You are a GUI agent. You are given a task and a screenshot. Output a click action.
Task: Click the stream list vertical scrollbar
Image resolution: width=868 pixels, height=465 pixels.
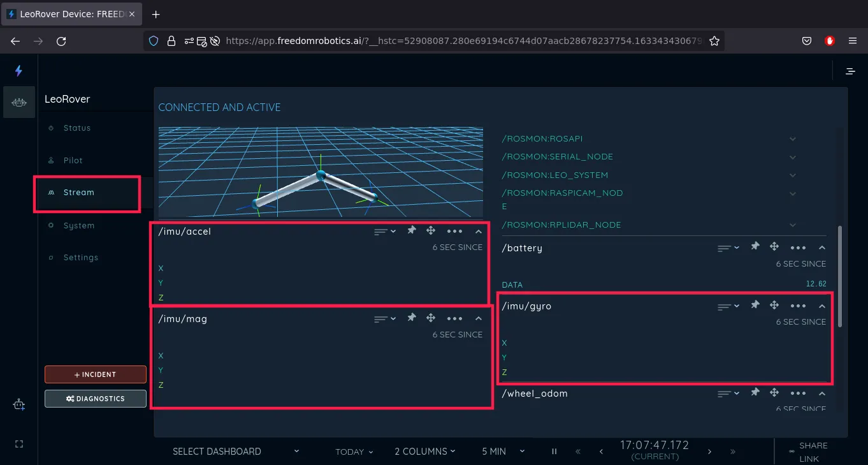click(x=840, y=276)
